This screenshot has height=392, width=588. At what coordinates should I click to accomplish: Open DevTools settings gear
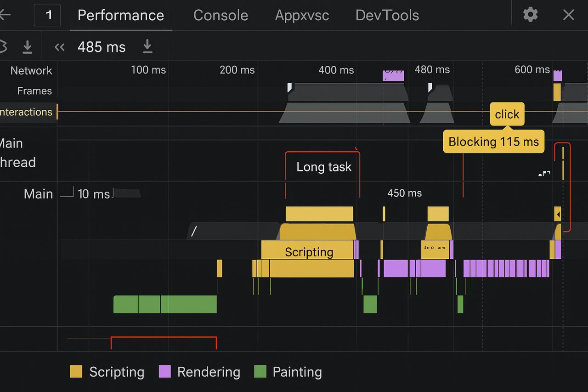coord(530,15)
